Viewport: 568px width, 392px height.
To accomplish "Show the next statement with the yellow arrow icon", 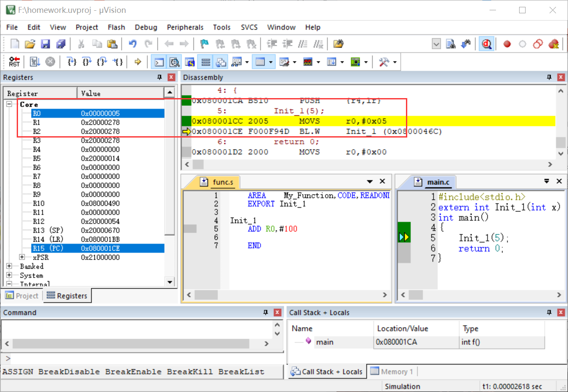I will pos(138,62).
